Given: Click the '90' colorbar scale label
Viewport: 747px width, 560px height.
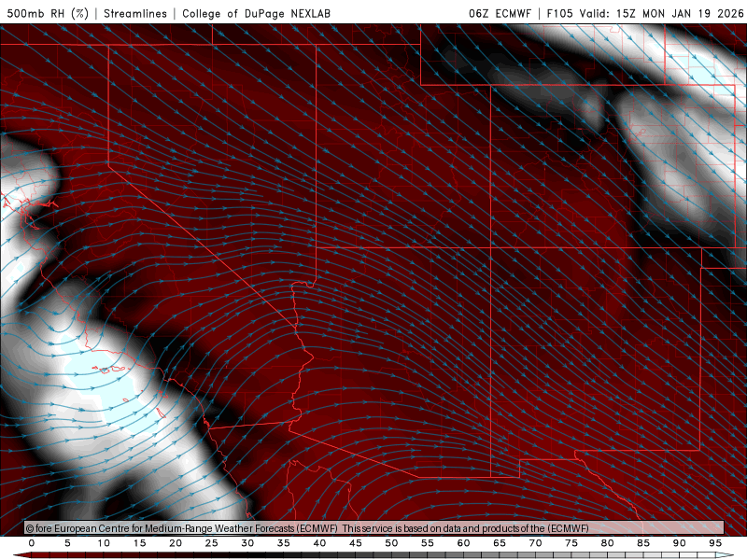Looking at the screenshot, I should click(680, 543).
